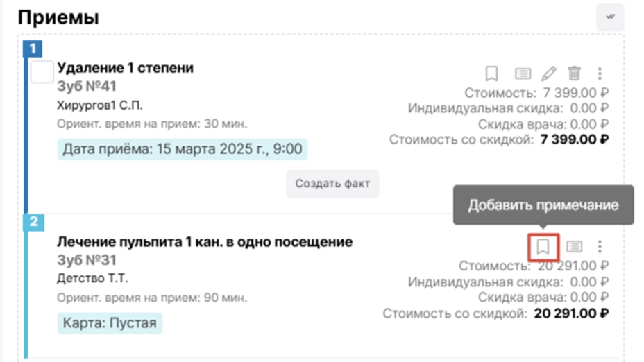The height and width of the screenshot is (362, 644).
Task: Click the highlighted Добавить примечание bookmark icon
Action: coord(543,247)
